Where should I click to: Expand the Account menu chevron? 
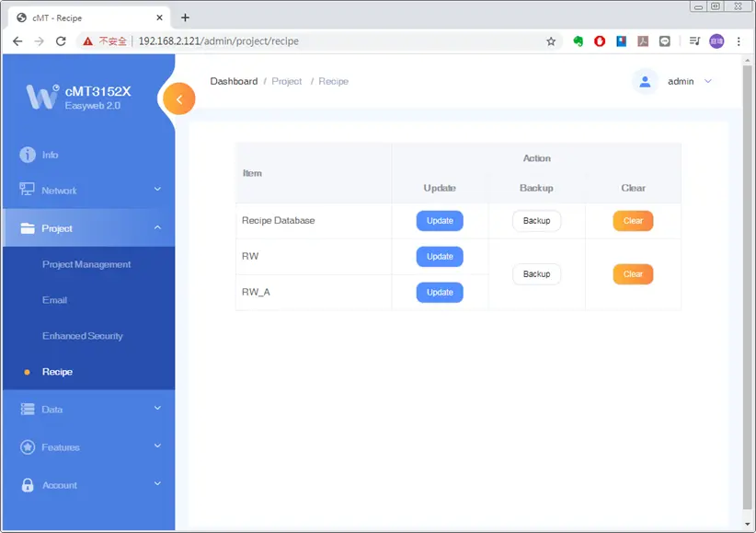[x=157, y=483]
